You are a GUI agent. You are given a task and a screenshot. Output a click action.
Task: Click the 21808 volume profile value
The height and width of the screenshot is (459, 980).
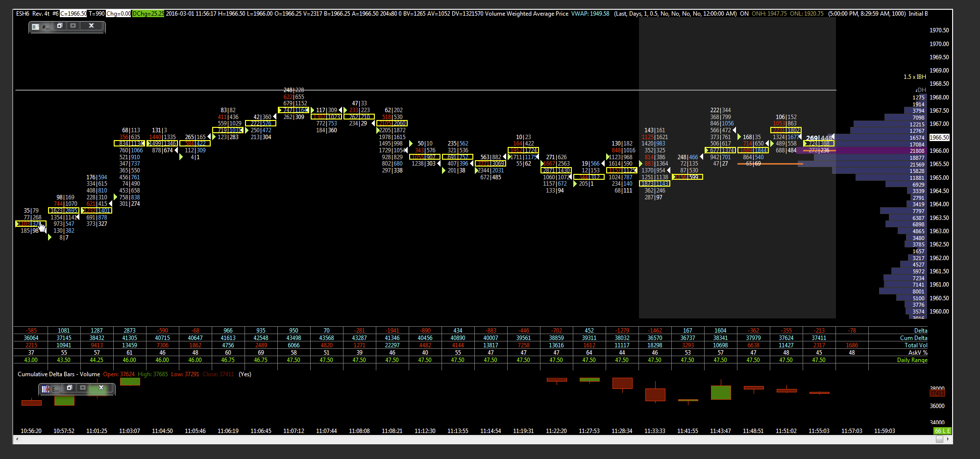click(x=917, y=151)
